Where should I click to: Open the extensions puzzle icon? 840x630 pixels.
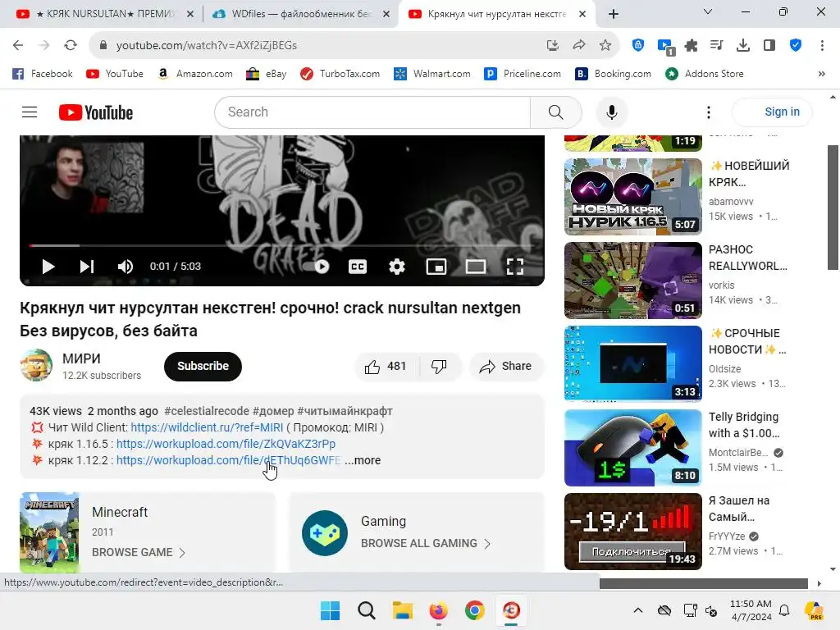pyautogui.click(x=691, y=46)
